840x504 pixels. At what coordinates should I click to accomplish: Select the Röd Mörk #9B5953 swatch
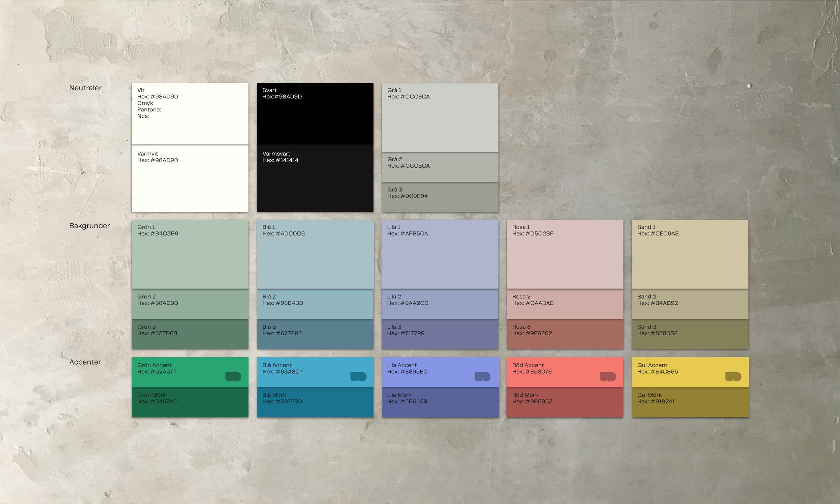pos(565,403)
